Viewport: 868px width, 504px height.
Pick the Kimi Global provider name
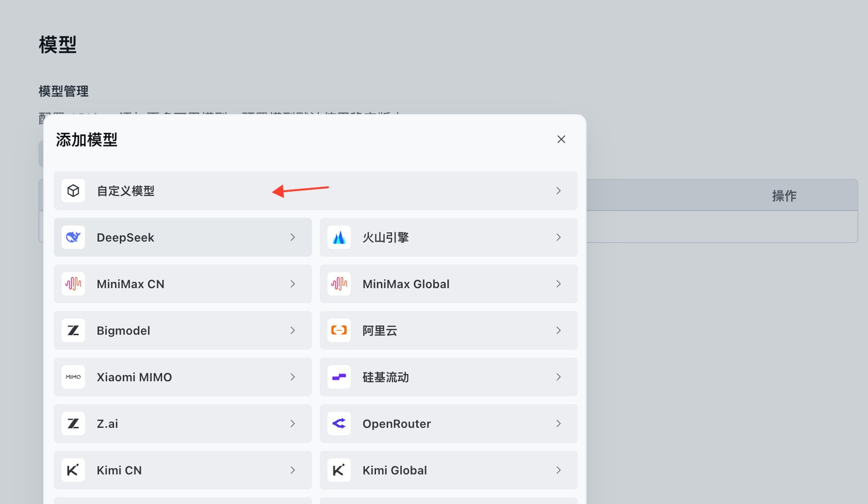(395, 470)
